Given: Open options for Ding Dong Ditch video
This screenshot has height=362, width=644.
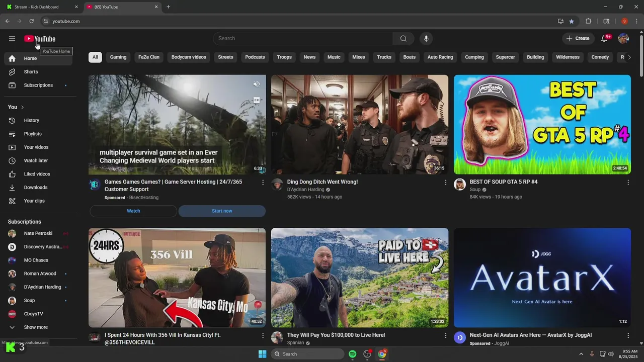Looking at the screenshot, I should [445, 183].
